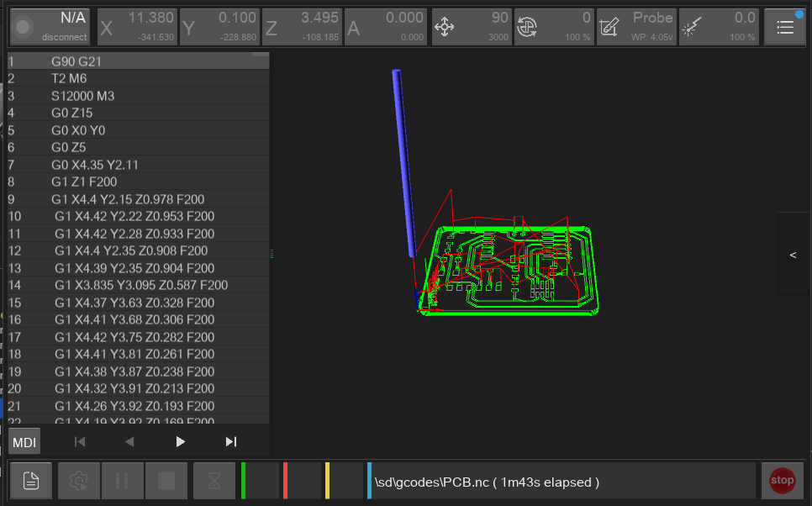Play the G-code program

click(x=180, y=442)
